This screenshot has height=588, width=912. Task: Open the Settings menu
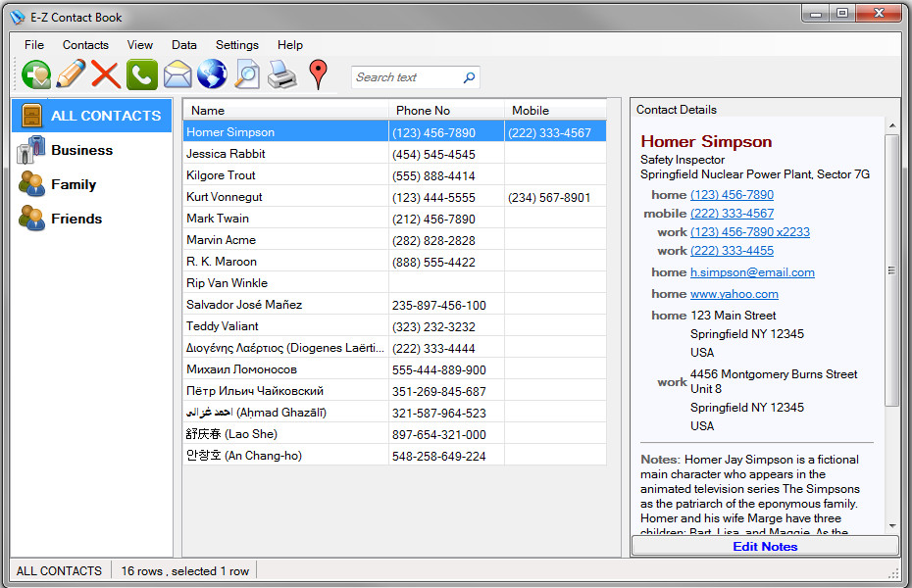pyautogui.click(x=236, y=45)
